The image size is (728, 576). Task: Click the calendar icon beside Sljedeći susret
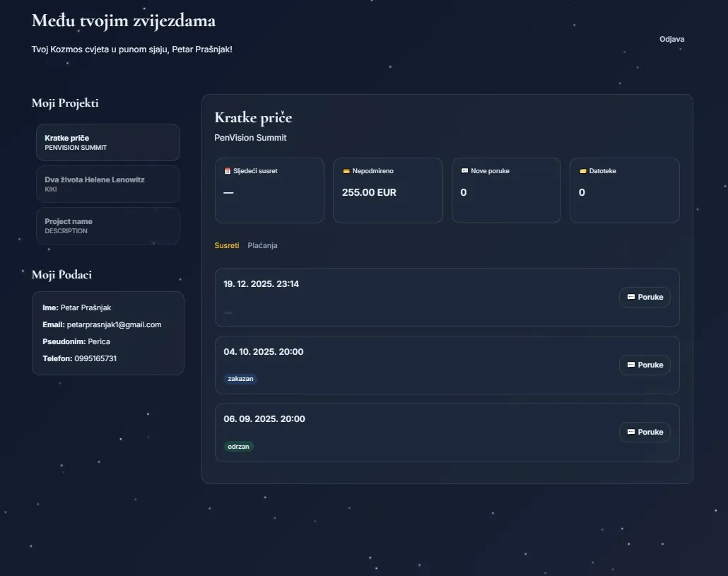[x=228, y=171]
